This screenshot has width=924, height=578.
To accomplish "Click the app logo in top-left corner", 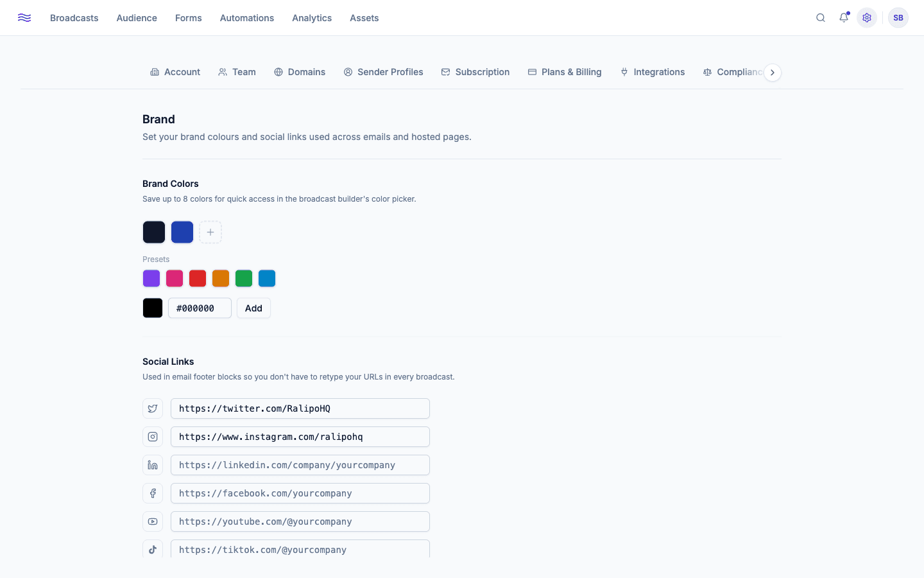I will tap(24, 18).
